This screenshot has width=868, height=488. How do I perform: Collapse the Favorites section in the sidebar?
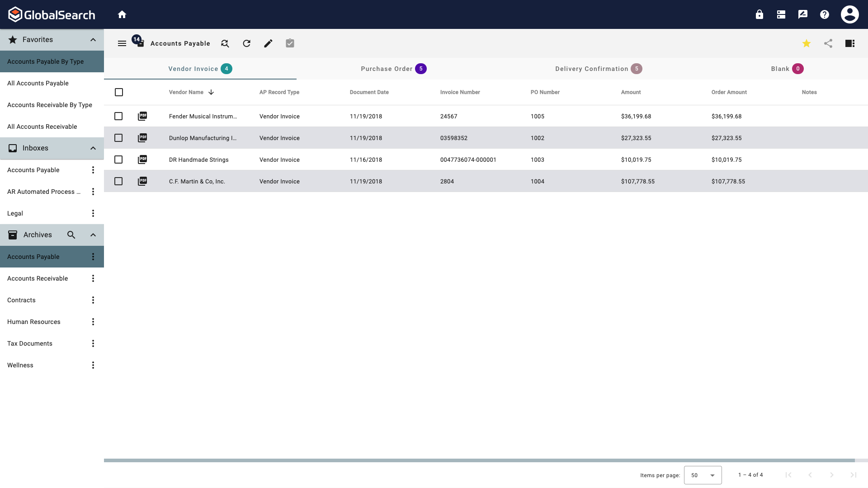[93, 40]
